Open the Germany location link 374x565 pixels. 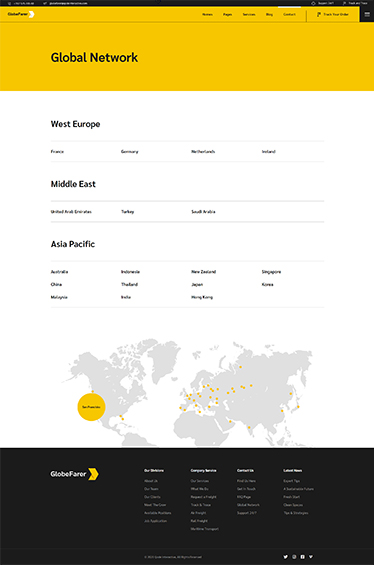(x=129, y=152)
